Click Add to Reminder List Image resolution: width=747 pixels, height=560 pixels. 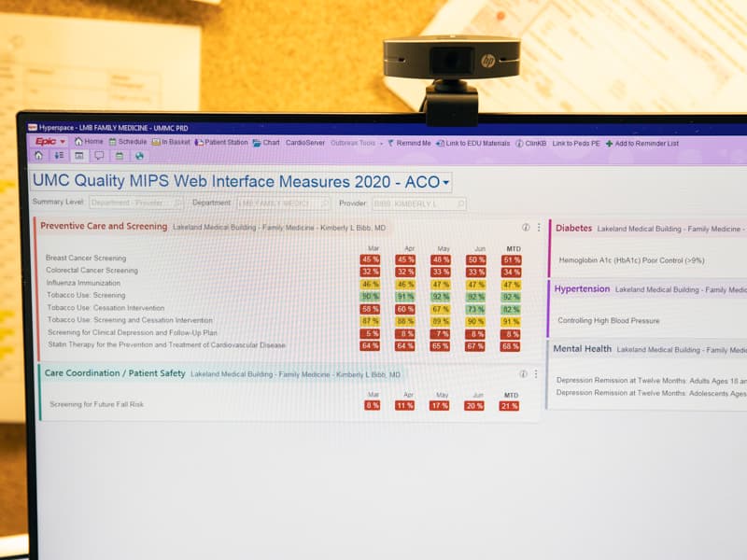[642, 144]
